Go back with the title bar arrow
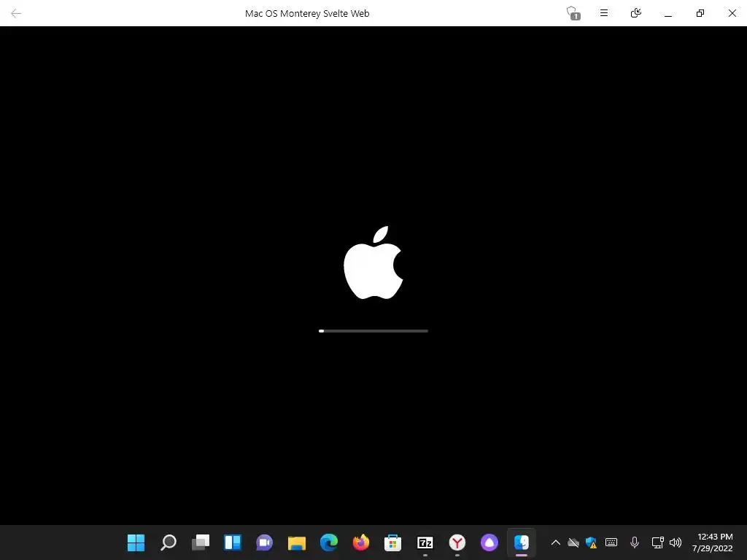This screenshot has height=560, width=747. pyautogui.click(x=16, y=13)
